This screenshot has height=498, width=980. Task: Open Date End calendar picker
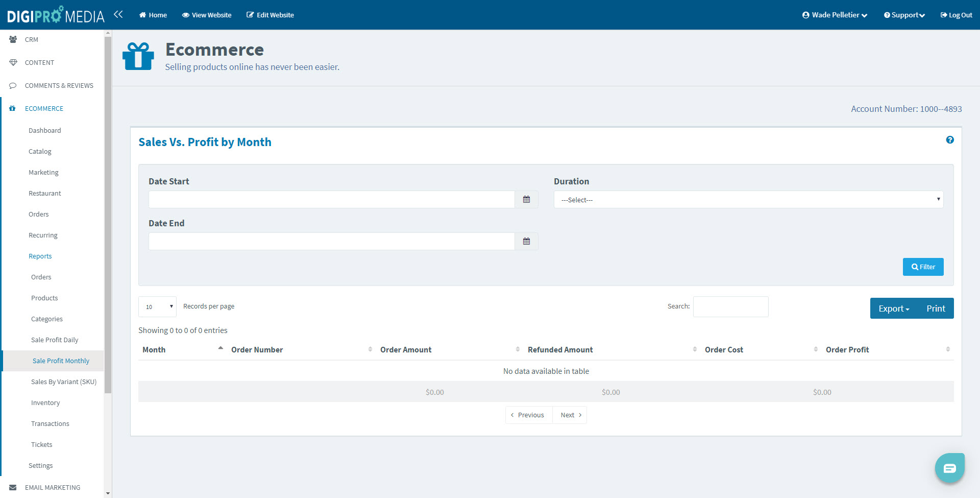[x=526, y=242]
